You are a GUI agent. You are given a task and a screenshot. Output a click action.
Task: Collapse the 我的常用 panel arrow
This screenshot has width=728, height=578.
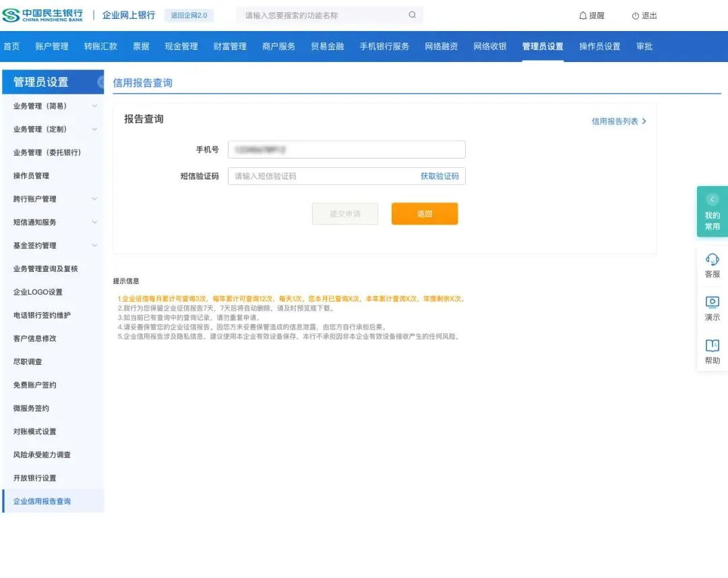tap(712, 200)
